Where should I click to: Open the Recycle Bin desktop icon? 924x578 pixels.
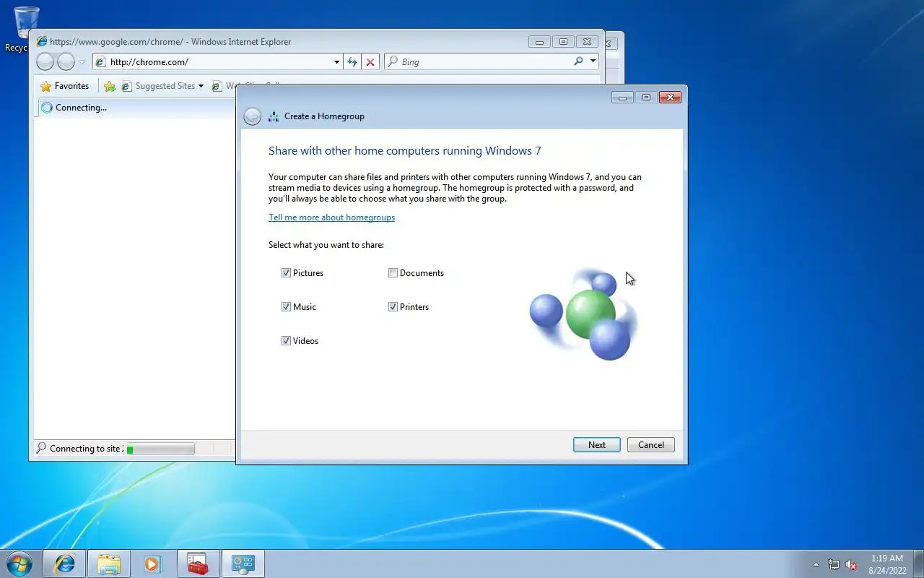coord(26,29)
